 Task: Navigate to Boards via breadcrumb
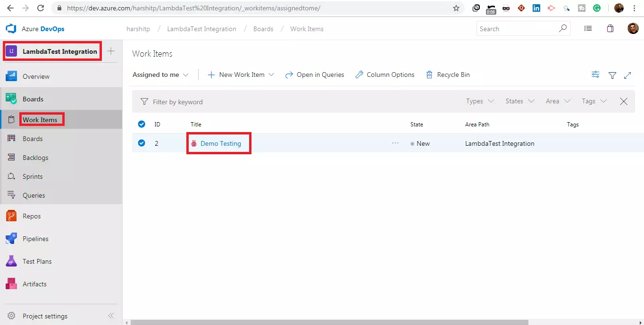[263, 29]
